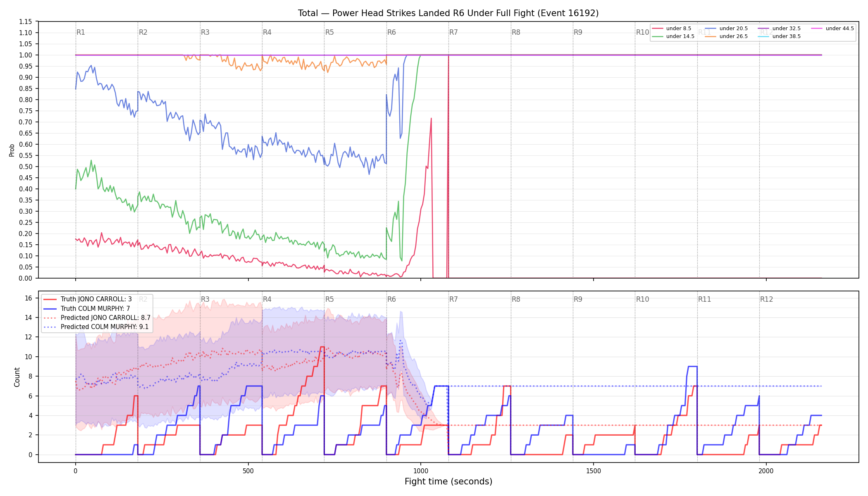868x496 pixels.
Task: Click the R4 round marker in the probability chart
Action: [267, 32]
